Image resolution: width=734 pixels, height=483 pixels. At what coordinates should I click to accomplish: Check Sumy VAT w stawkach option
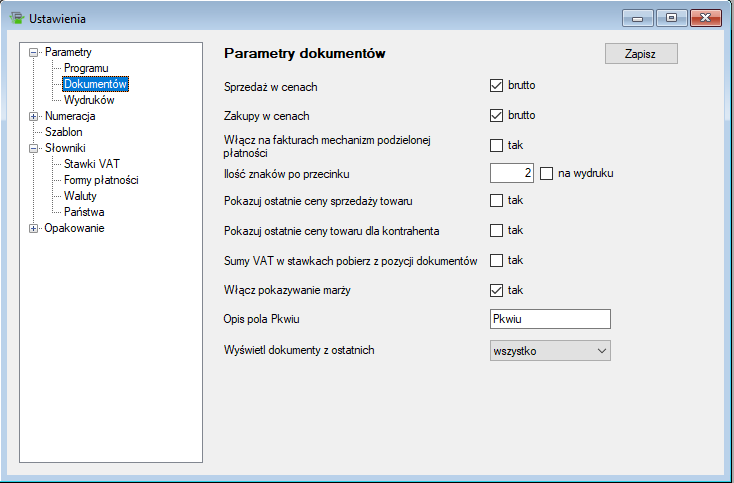pyautogui.click(x=497, y=260)
